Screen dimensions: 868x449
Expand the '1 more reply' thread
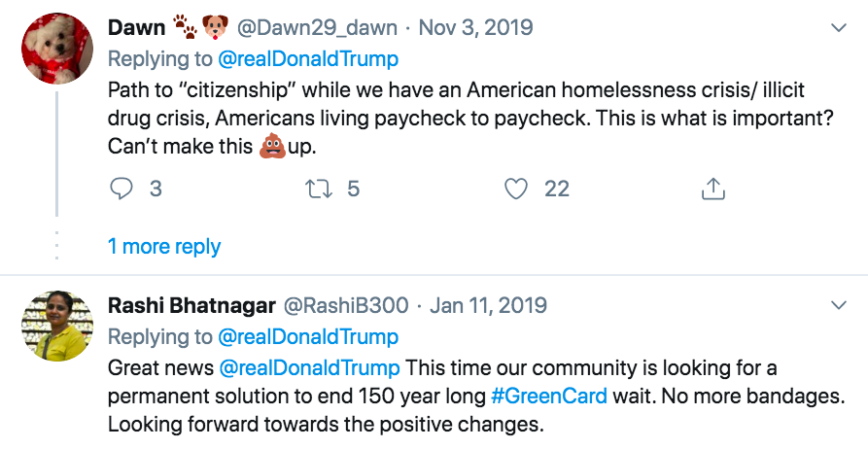[164, 246]
